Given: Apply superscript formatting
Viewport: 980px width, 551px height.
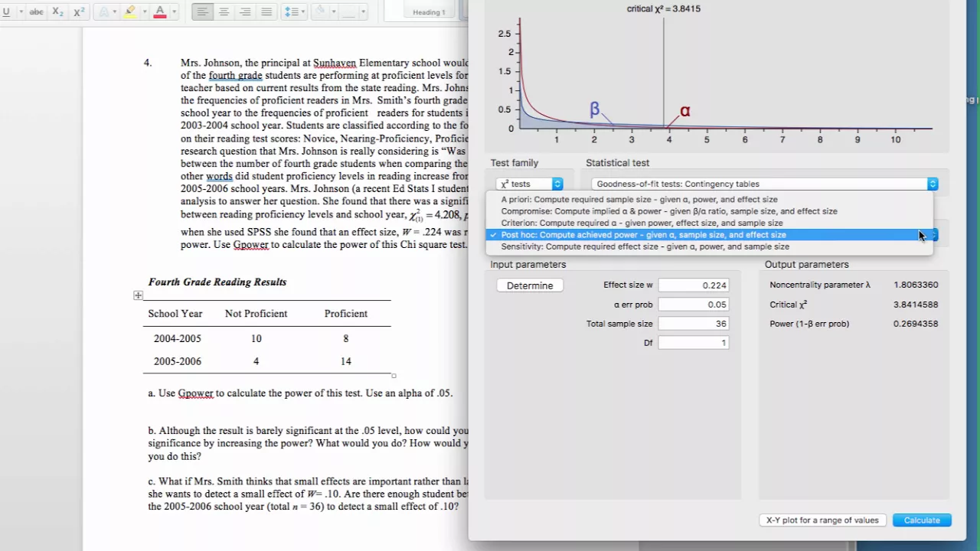Looking at the screenshot, I should 79,12.
